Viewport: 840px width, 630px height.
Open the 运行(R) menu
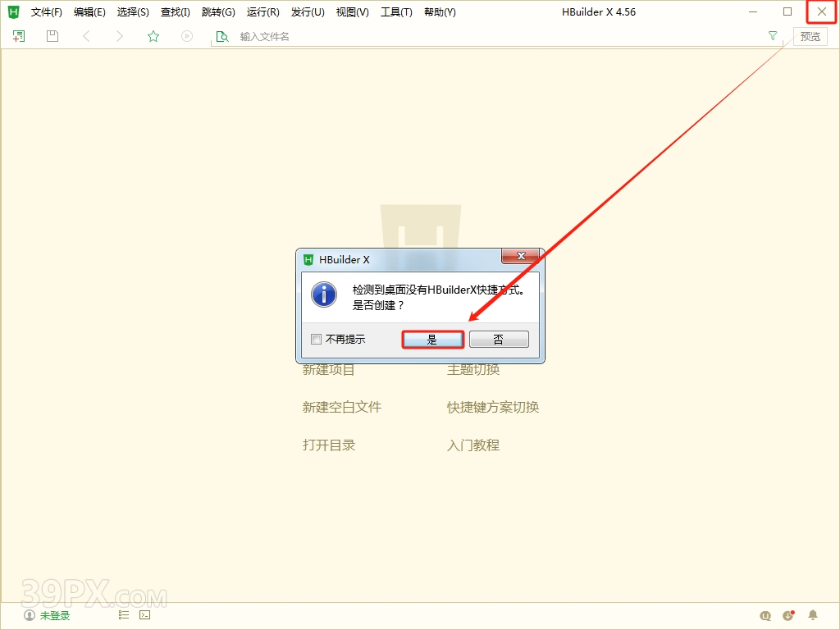pos(263,12)
